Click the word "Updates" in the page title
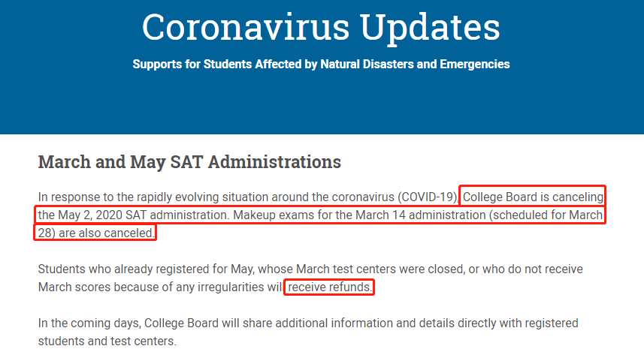Image resolution: width=644 pixels, height=358 pixels. pos(430,28)
